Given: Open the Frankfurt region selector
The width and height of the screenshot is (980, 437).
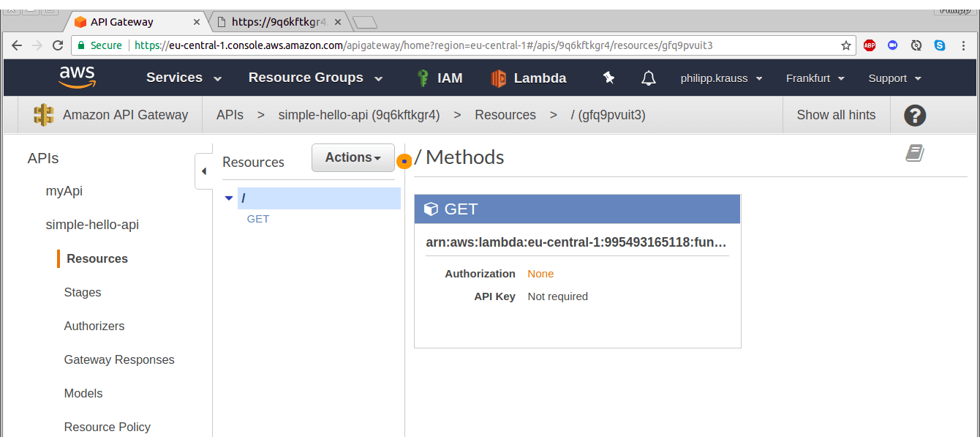Looking at the screenshot, I should [815, 78].
